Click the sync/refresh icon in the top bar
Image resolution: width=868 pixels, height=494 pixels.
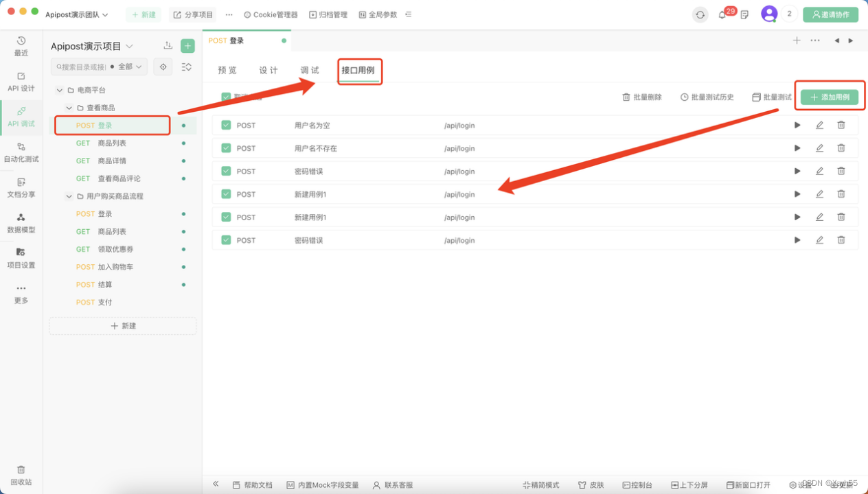point(700,14)
